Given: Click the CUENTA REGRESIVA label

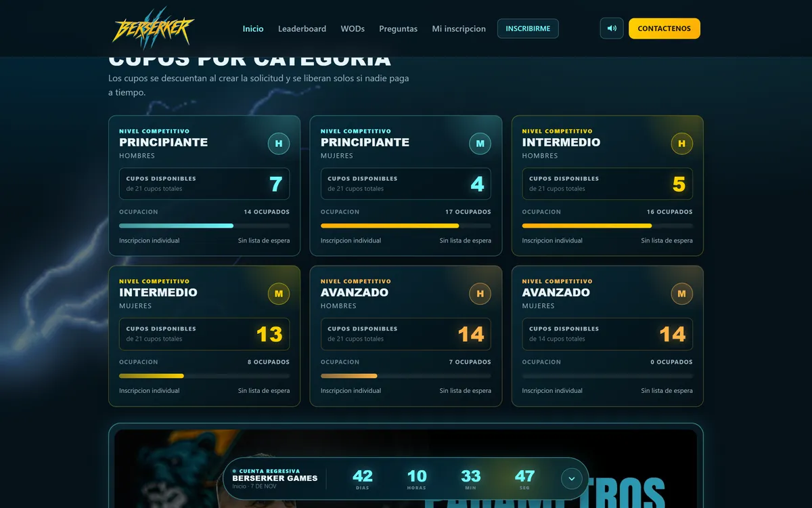Looking at the screenshot, I should [269, 471].
